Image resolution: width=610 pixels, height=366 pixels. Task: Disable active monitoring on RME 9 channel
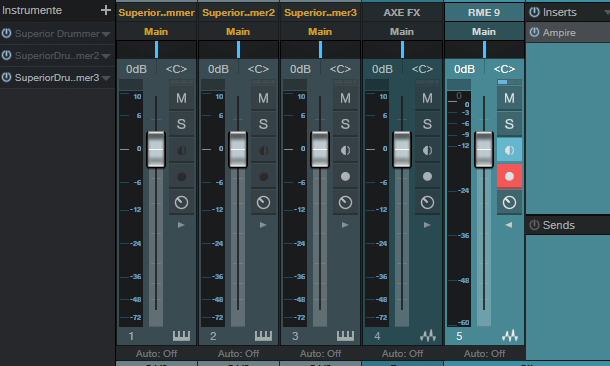(509, 150)
